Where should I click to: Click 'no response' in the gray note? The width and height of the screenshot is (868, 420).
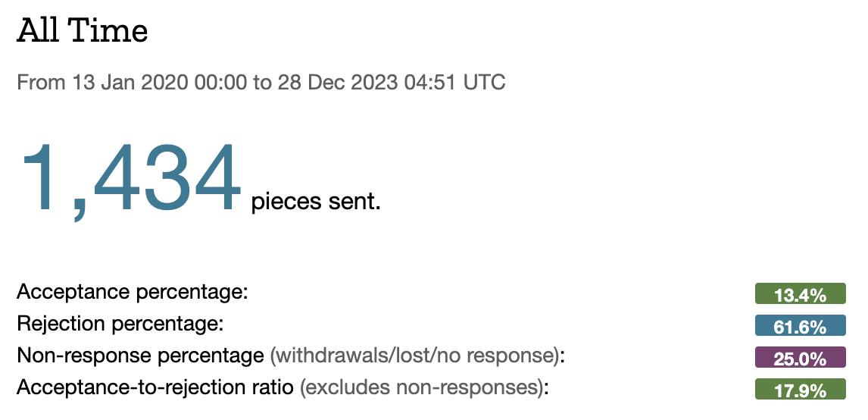pos(498,356)
